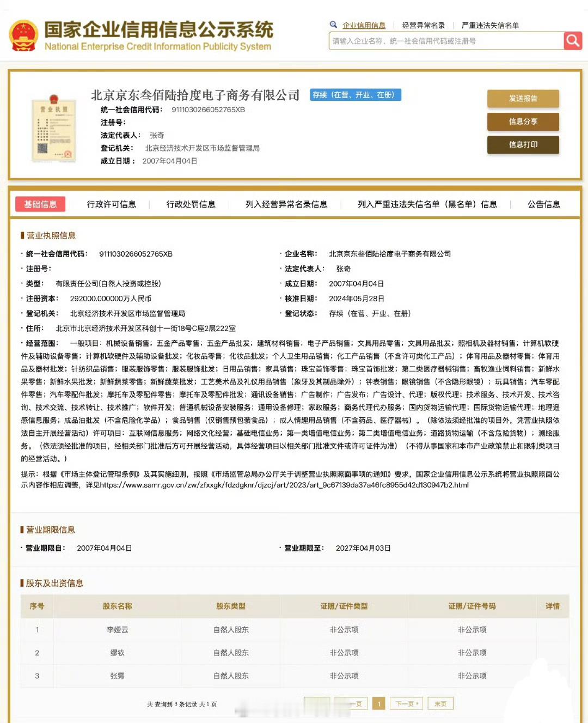Click the system title 国家企业信用信息公示系统

point(158,29)
